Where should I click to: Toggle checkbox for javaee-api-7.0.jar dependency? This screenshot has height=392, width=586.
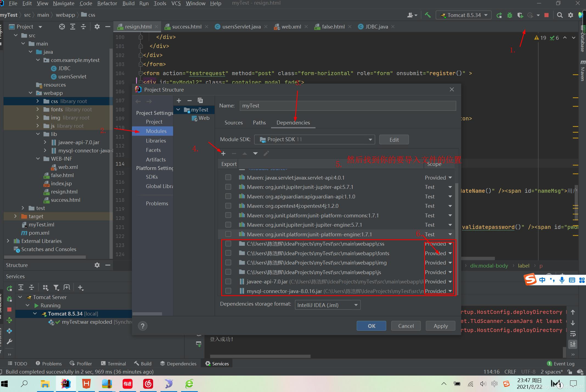[x=228, y=281]
